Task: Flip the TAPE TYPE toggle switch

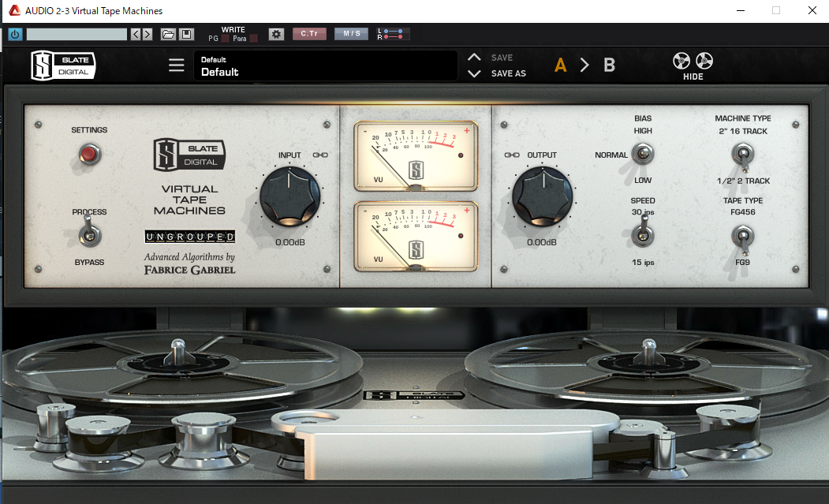Action: pyautogui.click(x=743, y=238)
